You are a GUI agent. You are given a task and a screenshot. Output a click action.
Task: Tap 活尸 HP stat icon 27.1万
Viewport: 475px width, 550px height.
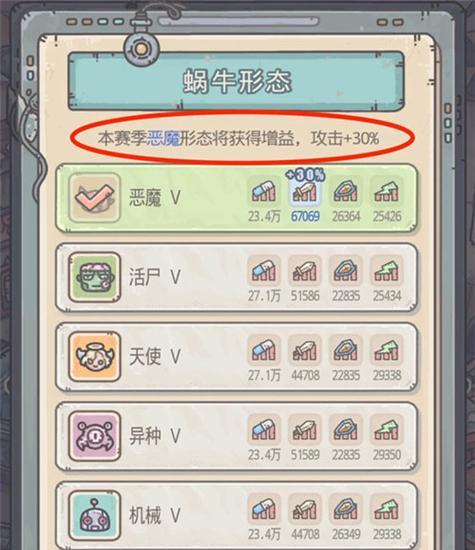click(x=264, y=271)
